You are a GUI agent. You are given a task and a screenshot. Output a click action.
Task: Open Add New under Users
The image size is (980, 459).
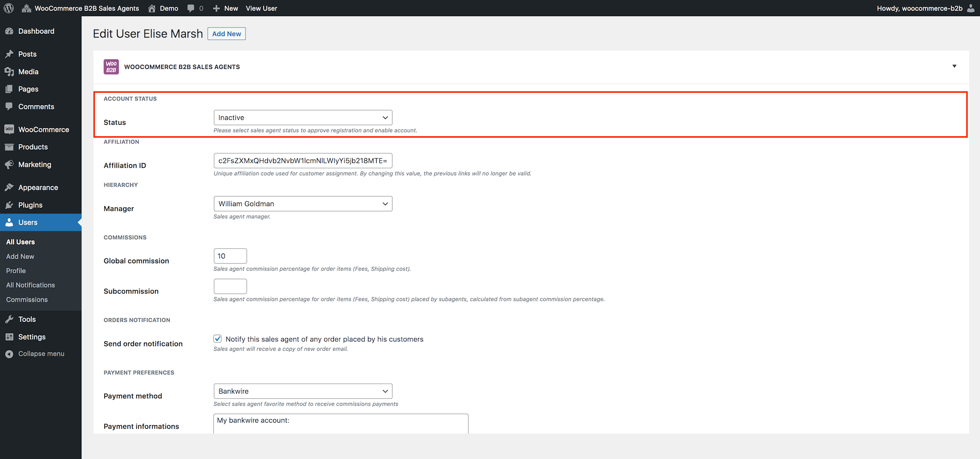pos(20,257)
